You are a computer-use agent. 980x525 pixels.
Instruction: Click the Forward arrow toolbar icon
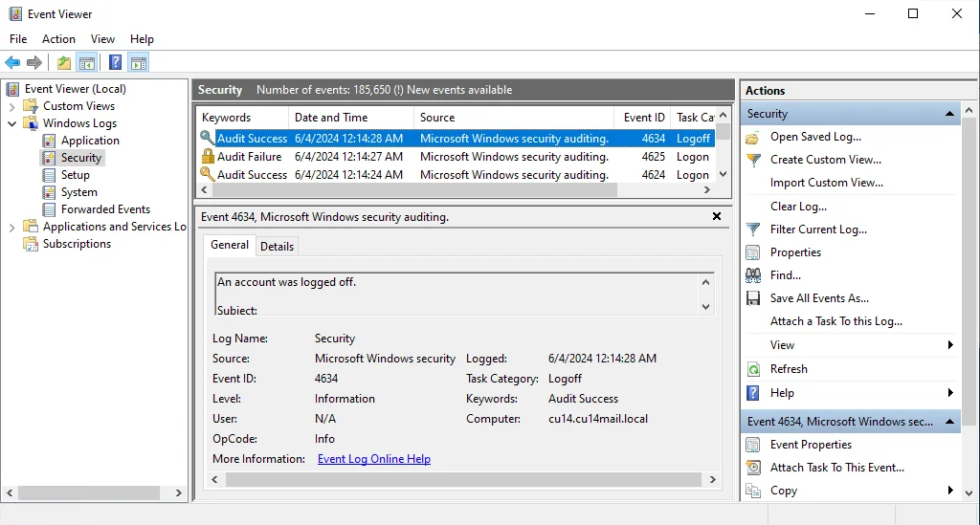tap(34, 62)
